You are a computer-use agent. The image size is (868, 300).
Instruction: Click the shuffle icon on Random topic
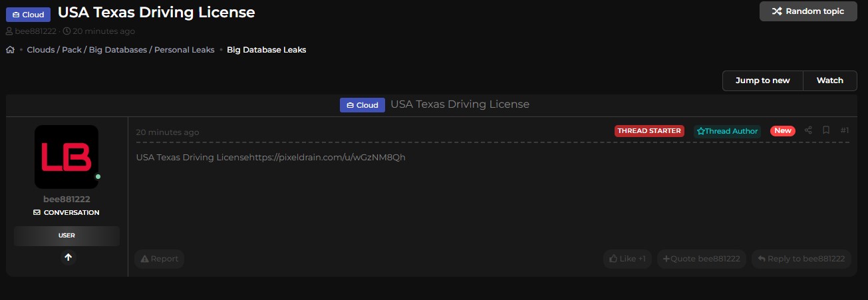click(x=776, y=11)
